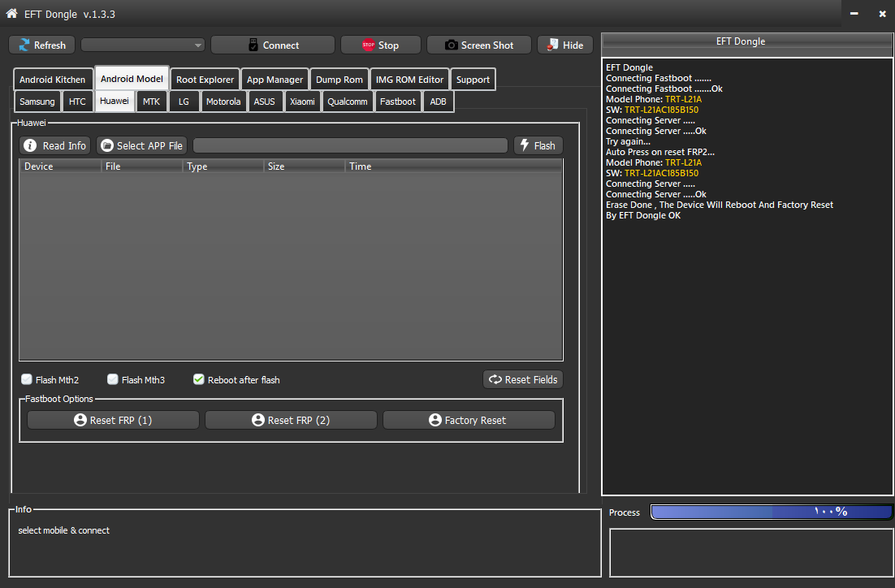895x588 pixels.
Task: Select the ADB tab
Action: point(438,102)
